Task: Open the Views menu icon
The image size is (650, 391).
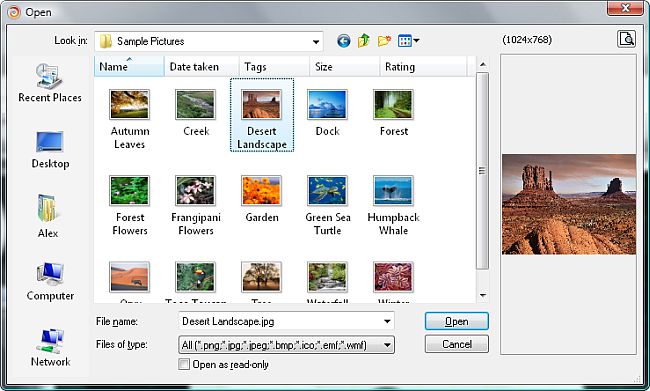Action: point(404,41)
